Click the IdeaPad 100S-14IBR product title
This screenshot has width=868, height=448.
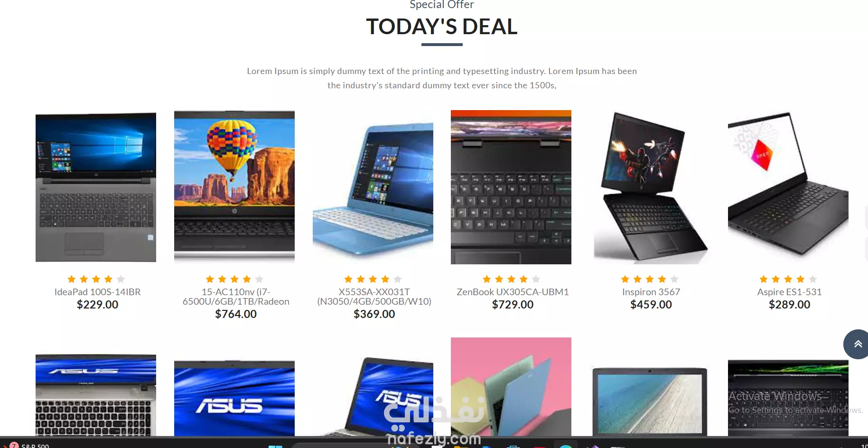tap(98, 292)
